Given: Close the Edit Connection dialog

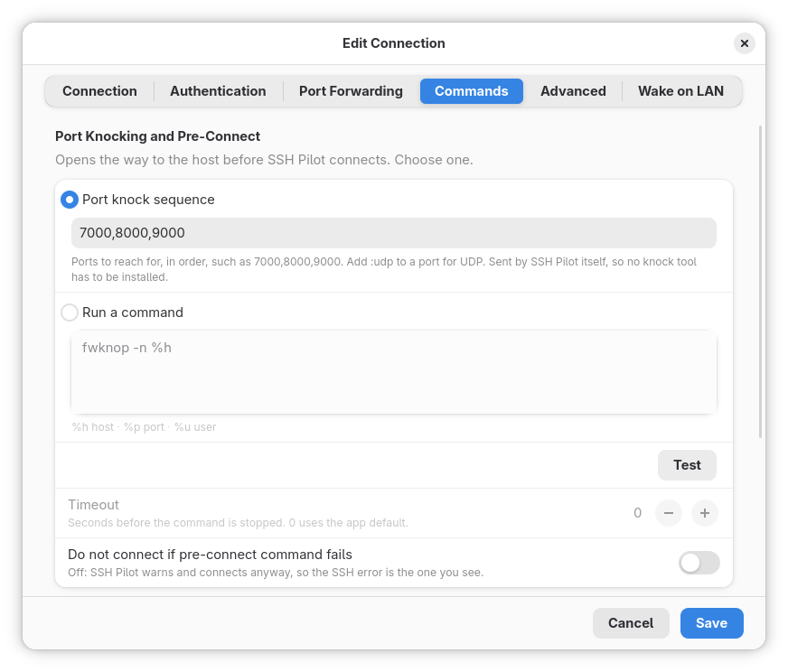Looking at the screenshot, I should pyautogui.click(x=745, y=43).
